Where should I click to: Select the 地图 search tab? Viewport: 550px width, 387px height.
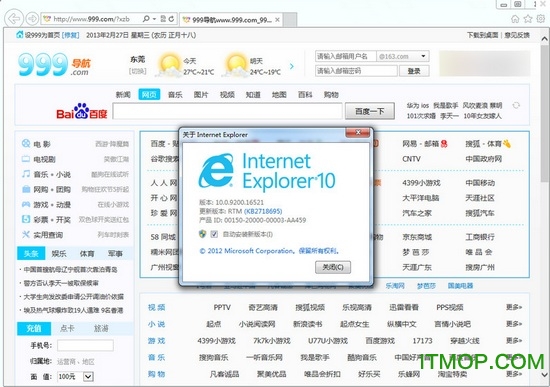click(x=279, y=95)
